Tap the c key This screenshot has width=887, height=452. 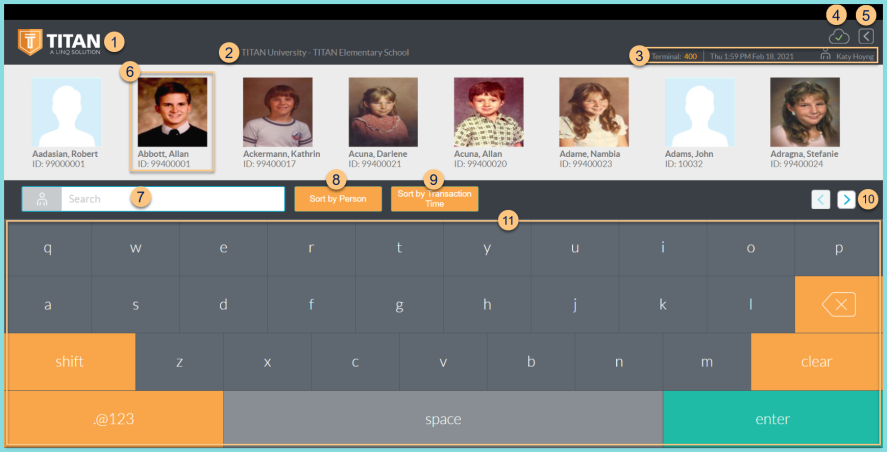coord(355,362)
